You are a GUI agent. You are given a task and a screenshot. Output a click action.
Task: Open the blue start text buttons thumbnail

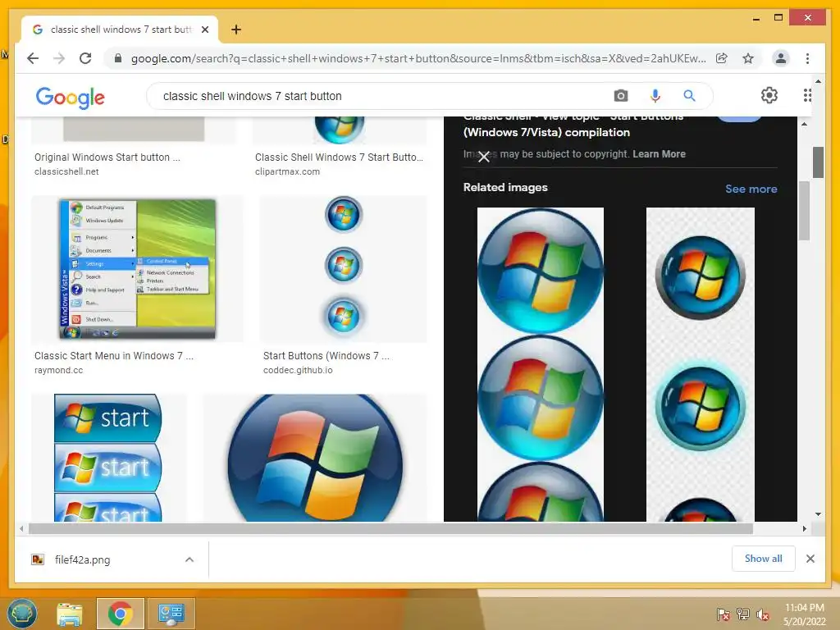pos(109,458)
